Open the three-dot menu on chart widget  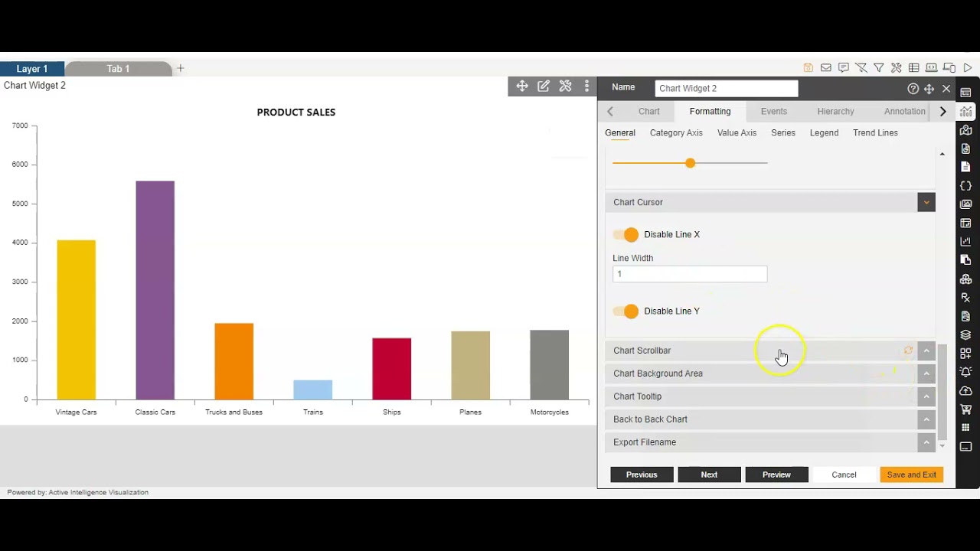click(x=587, y=86)
